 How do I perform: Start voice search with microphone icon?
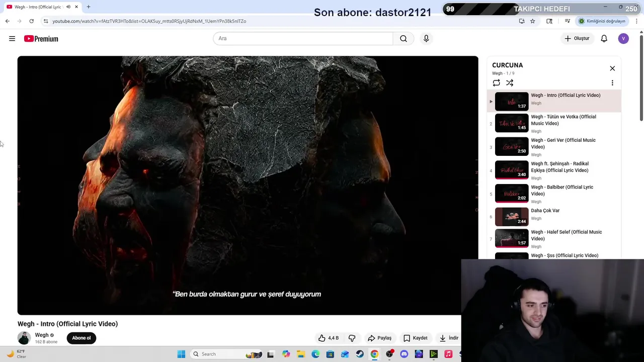click(x=426, y=39)
